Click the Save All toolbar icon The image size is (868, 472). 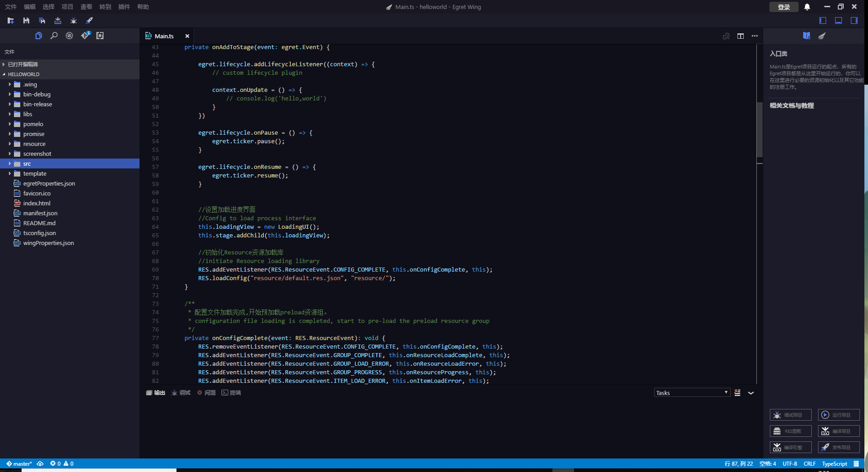42,21
